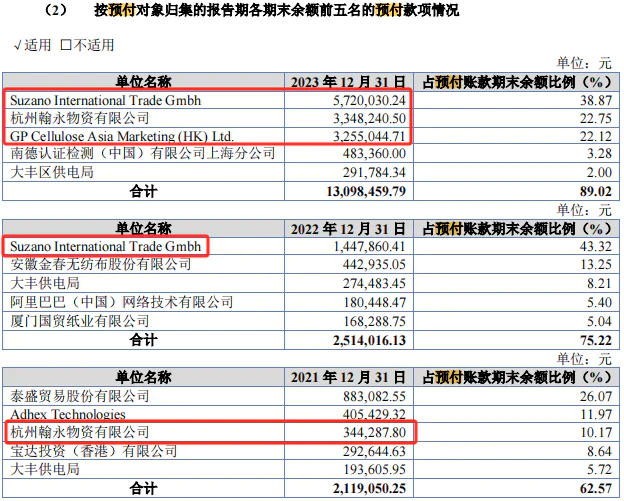The image size is (624, 501).
Task: Select 安徽金春无纺布股份有限公司 cell
Action: [x=99, y=264]
